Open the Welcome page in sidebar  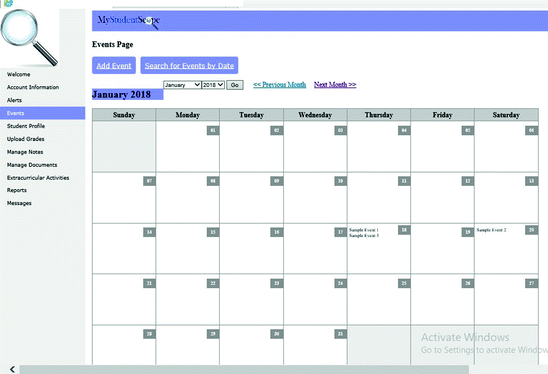(19, 74)
